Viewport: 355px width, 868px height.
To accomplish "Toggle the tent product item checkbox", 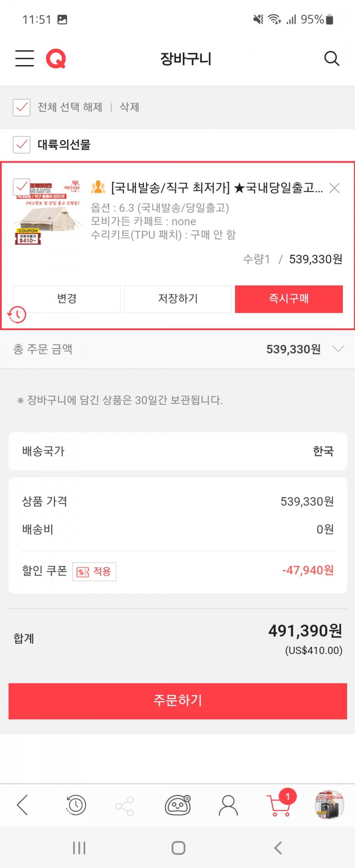I will (21, 187).
